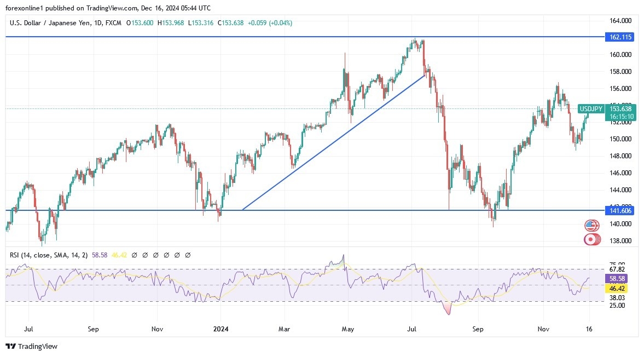
Task: Click the Sep label after 2024 on time axis
Action: click(x=478, y=329)
